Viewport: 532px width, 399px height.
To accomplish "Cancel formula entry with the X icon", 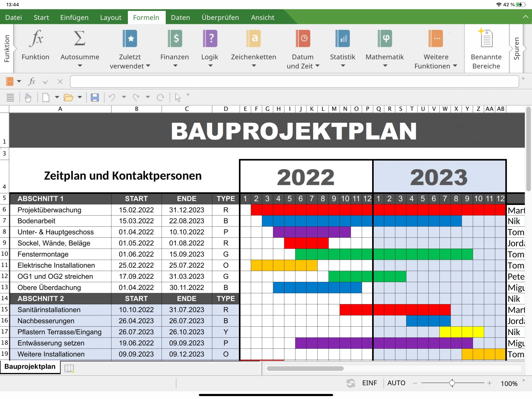I will tap(60, 81).
